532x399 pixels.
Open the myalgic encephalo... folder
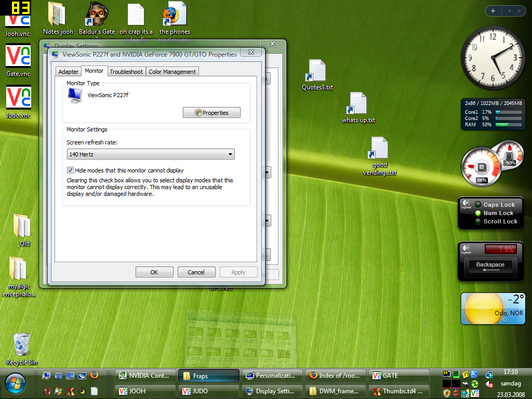pyautogui.click(x=19, y=277)
